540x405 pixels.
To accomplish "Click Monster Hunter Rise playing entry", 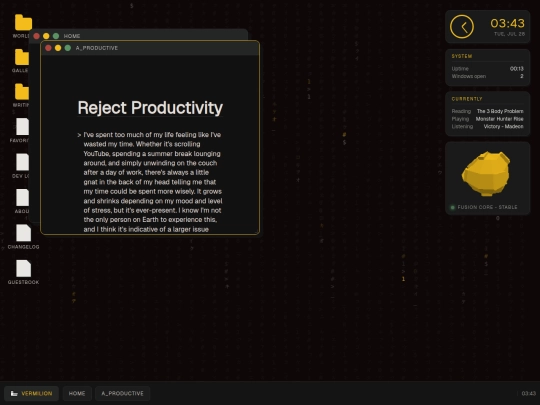I will [x=499, y=119].
